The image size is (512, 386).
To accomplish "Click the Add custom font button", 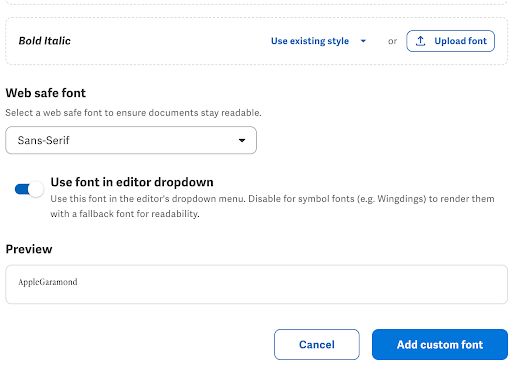I will [440, 344].
